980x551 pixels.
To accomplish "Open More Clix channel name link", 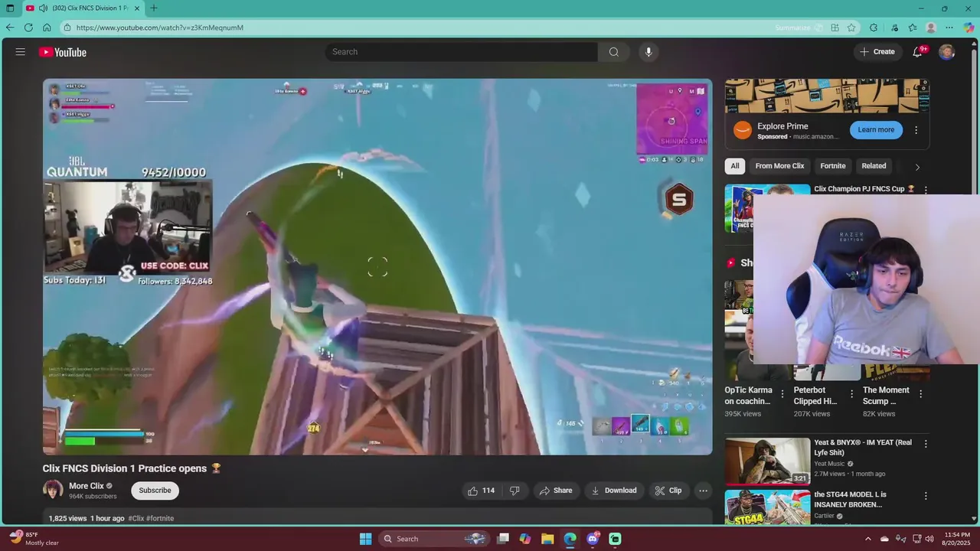I will pos(87,486).
